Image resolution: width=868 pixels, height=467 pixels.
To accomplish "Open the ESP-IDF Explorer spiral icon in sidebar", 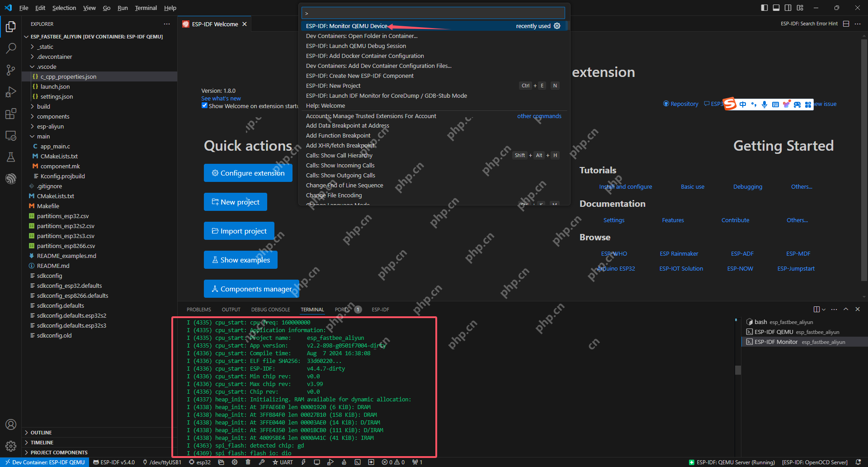I will [x=11, y=178].
